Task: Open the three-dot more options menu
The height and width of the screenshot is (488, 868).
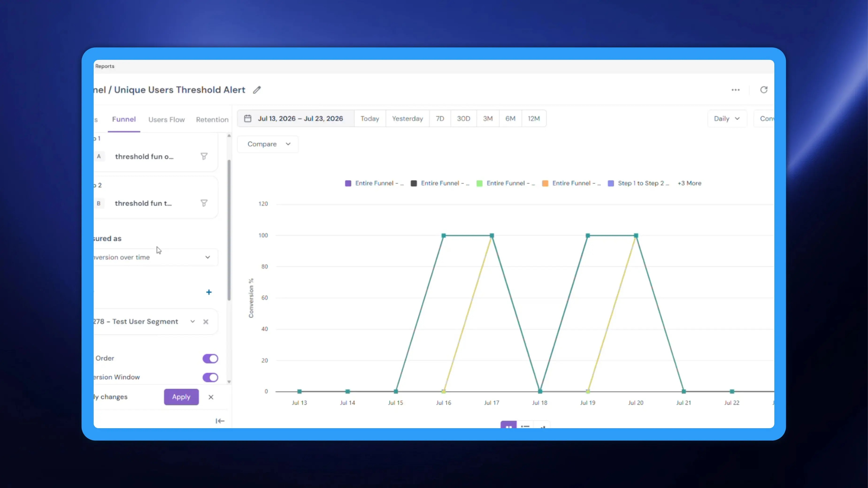Action: coord(736,90)
